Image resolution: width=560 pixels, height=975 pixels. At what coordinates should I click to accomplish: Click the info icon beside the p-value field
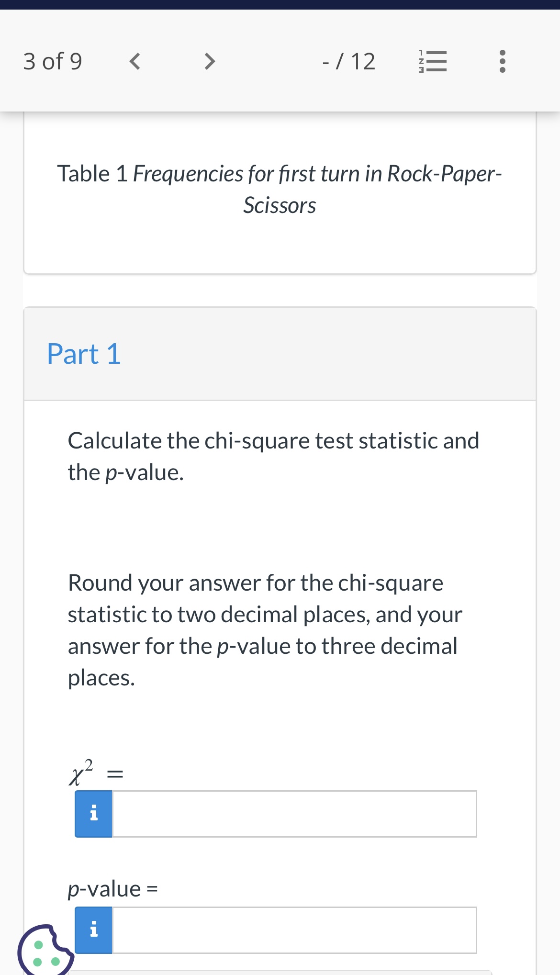coord(93,929)
